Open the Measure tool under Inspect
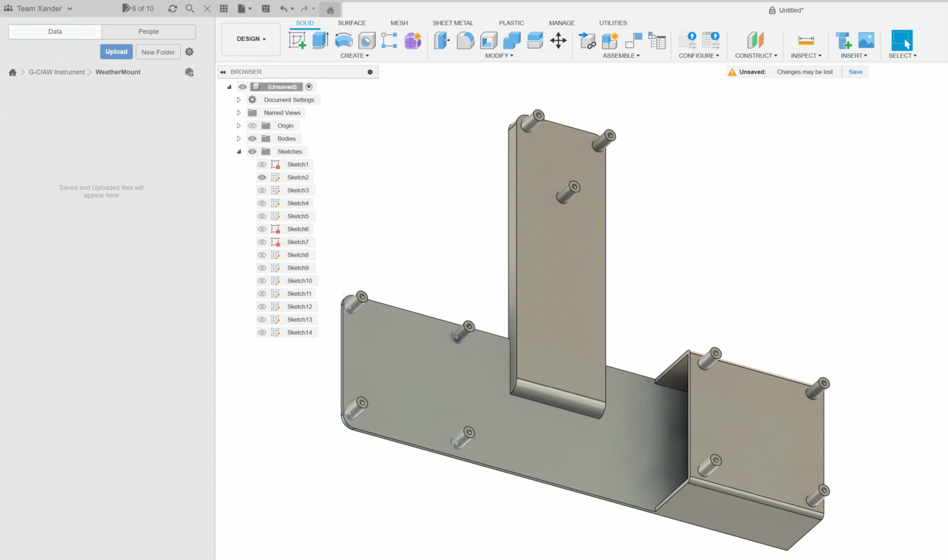This screenshot has height=560, width=948. coord(805,41)
